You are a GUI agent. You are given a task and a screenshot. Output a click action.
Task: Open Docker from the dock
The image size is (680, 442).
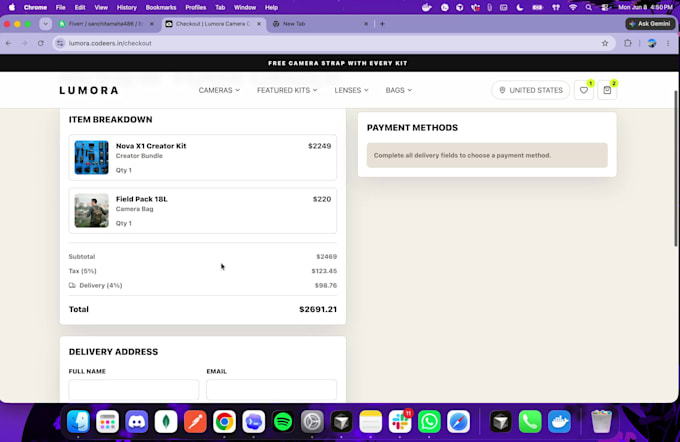point(559,421)
